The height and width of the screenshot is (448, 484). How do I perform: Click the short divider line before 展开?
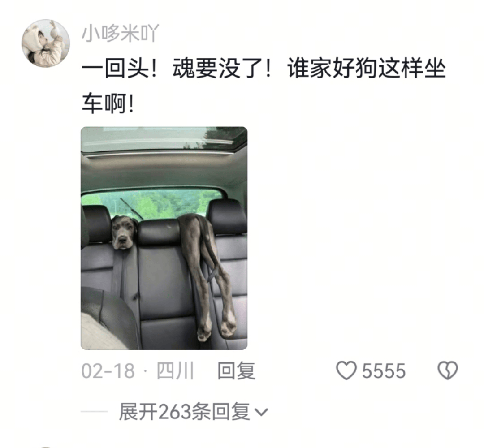pyautogui.click(x=94, y=412)
